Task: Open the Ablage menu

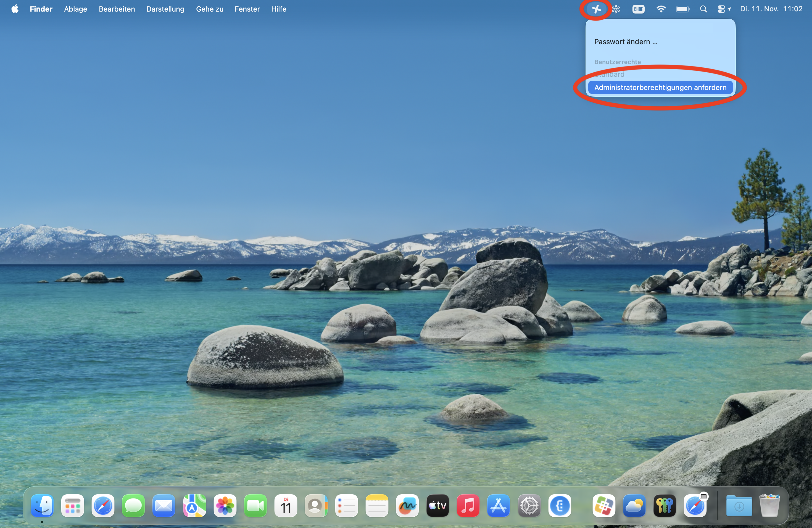Action: click(75, 9)
